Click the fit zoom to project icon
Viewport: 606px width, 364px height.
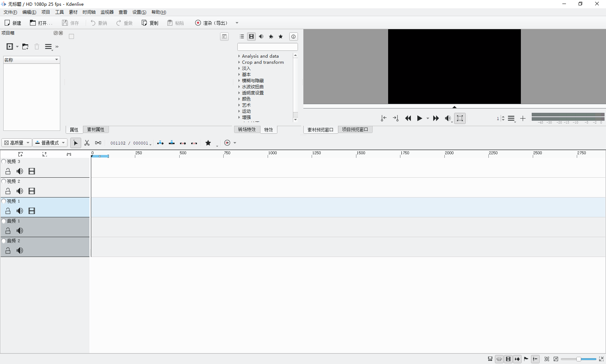[547, 359]
